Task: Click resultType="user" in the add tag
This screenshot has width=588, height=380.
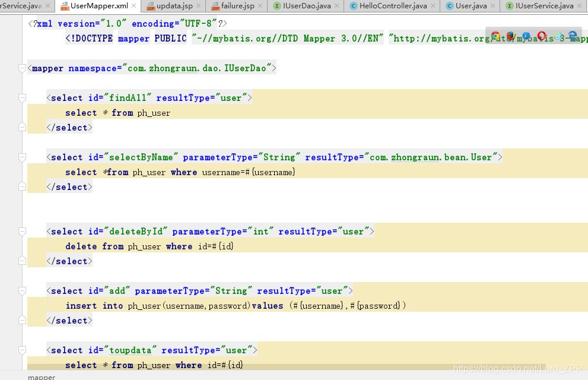Action: tap(302, 291)
